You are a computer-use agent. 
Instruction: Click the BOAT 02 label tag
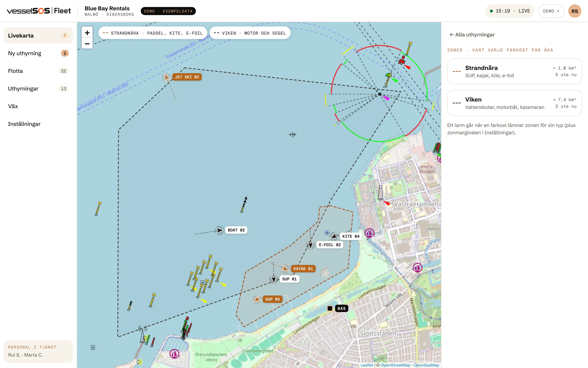236,230
